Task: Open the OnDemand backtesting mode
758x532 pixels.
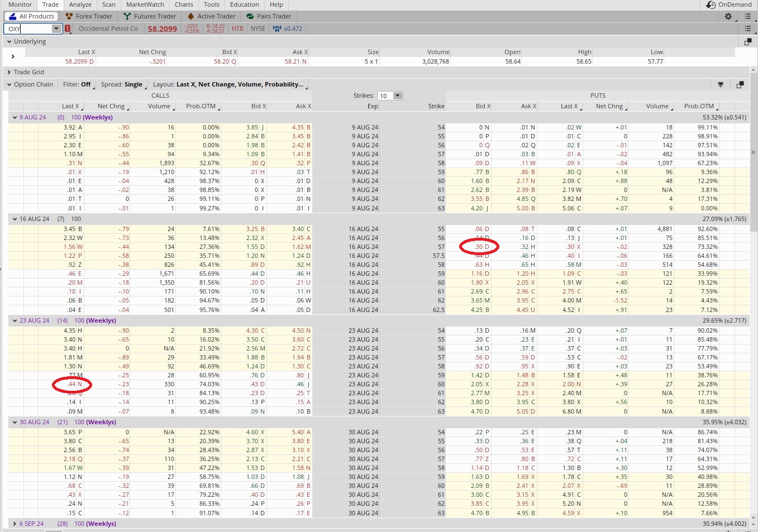Action: (x=728, y=4)
